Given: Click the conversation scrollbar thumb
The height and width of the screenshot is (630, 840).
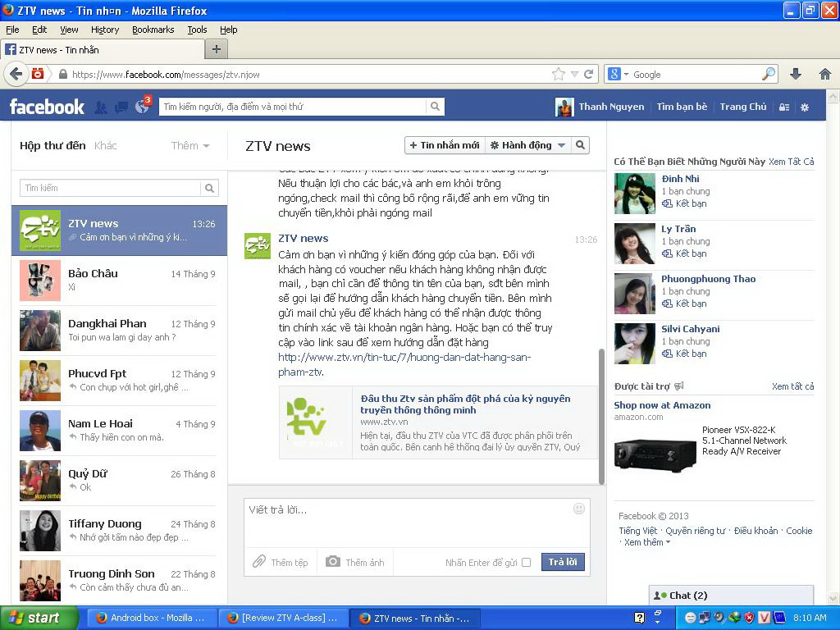Looking at the screenshot, I should (x=601, y=416).
